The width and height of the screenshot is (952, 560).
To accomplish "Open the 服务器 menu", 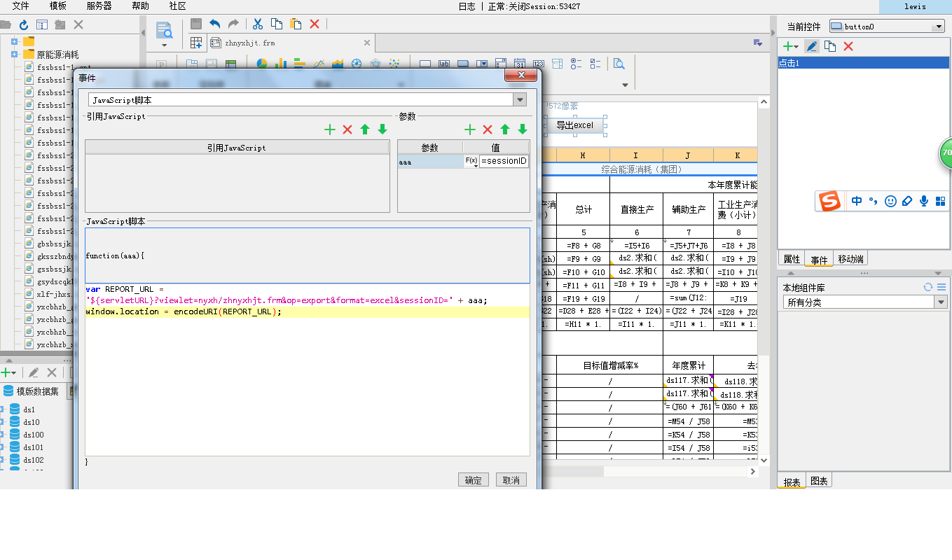I will coord(99,6).
